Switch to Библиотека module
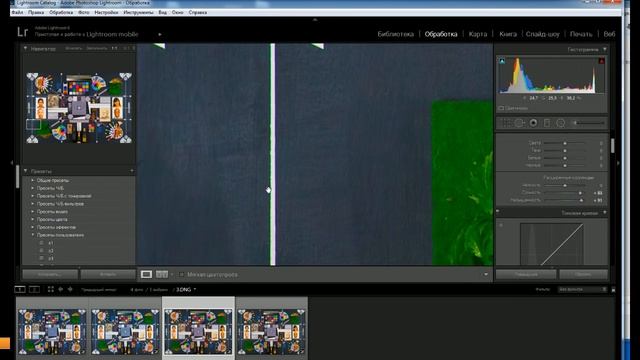640x360 pixels. pos(396,34)
